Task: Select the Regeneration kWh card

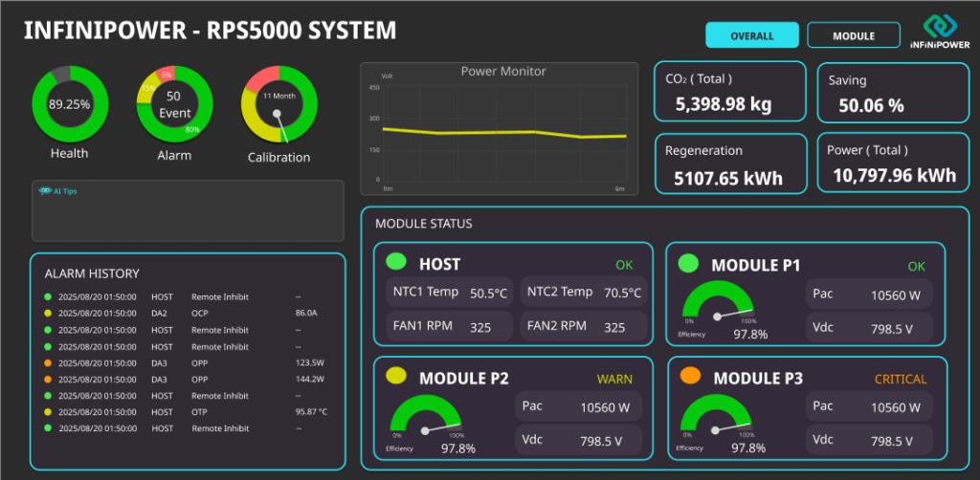Action: (x=729, y=164)
